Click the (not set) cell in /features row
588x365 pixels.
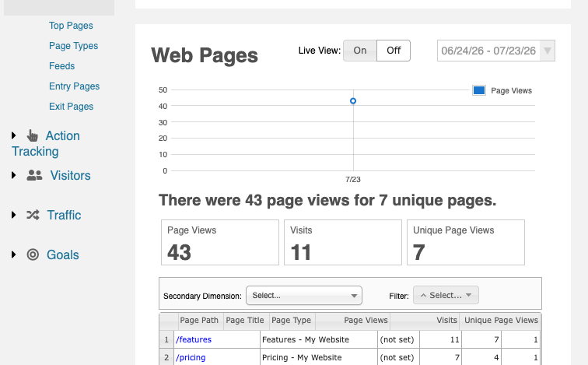(398, 339)
